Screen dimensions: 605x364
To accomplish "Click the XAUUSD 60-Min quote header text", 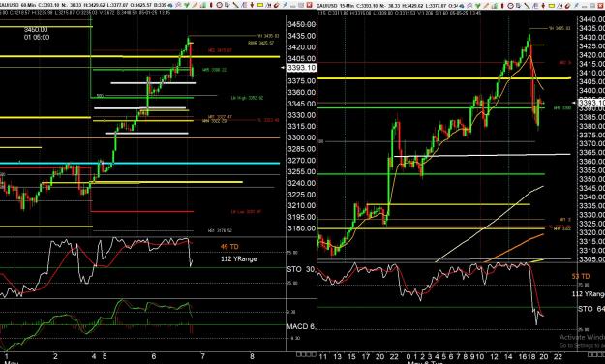I will (83, 6).
